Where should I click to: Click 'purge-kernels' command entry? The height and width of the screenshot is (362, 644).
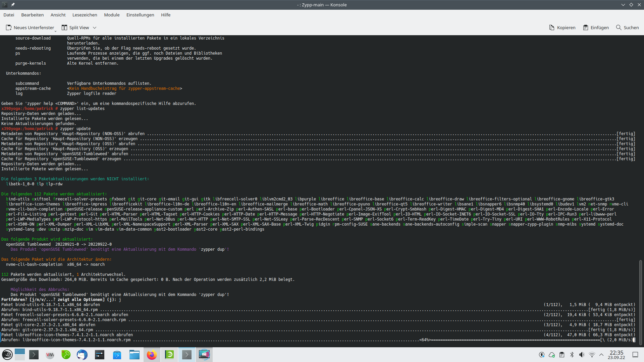click(x=31, y=63)
